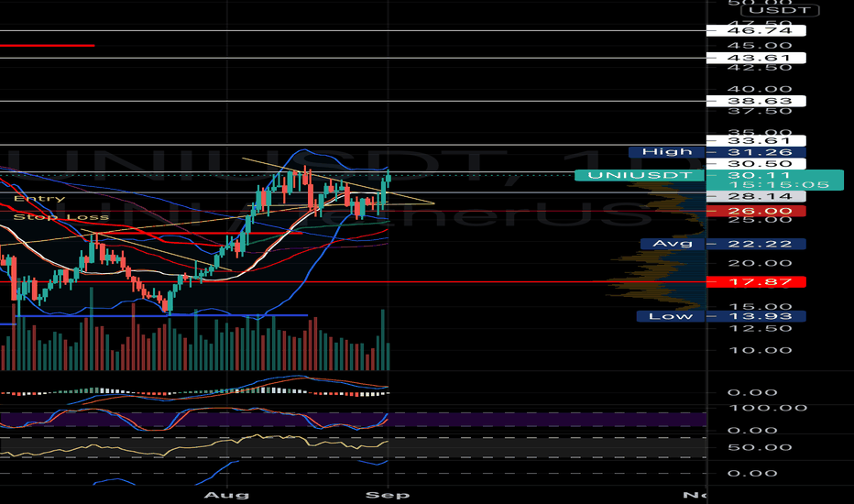Select the 38.63 price level label
854x504 pixels.
coord(756,101)
